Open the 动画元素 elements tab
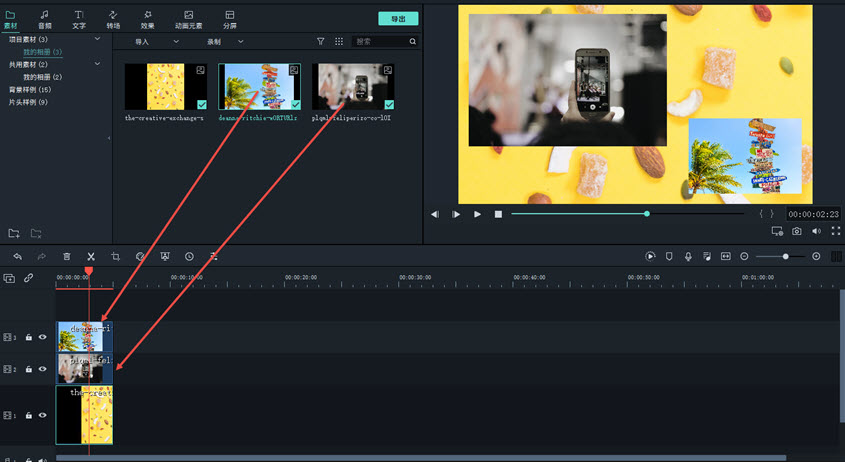Viewport: 845px width, 462px height. click(x=189, y=19)
